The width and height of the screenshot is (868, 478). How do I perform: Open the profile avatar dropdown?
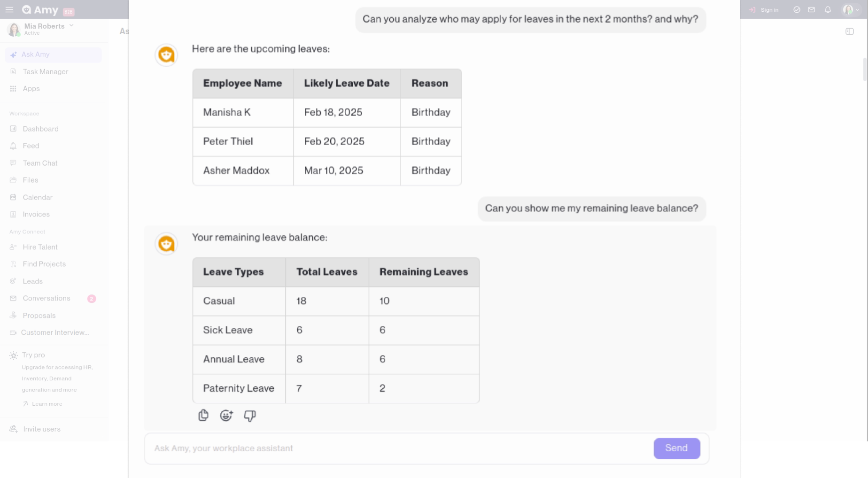(850, 9)
